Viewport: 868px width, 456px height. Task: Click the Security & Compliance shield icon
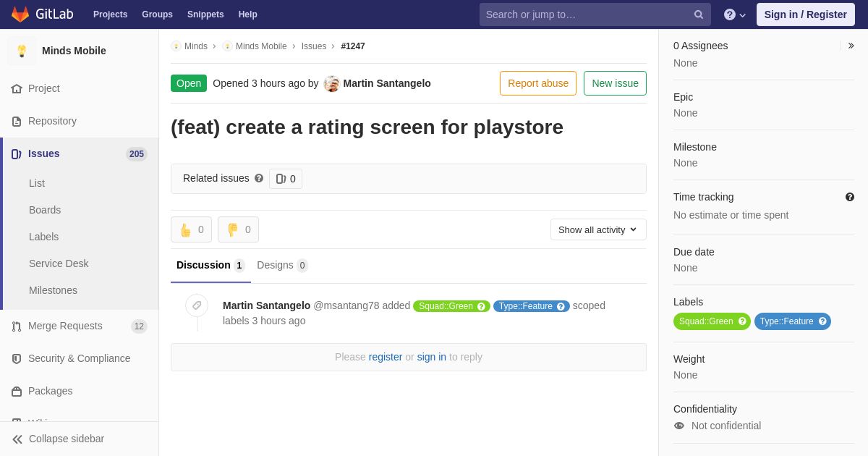17,358
